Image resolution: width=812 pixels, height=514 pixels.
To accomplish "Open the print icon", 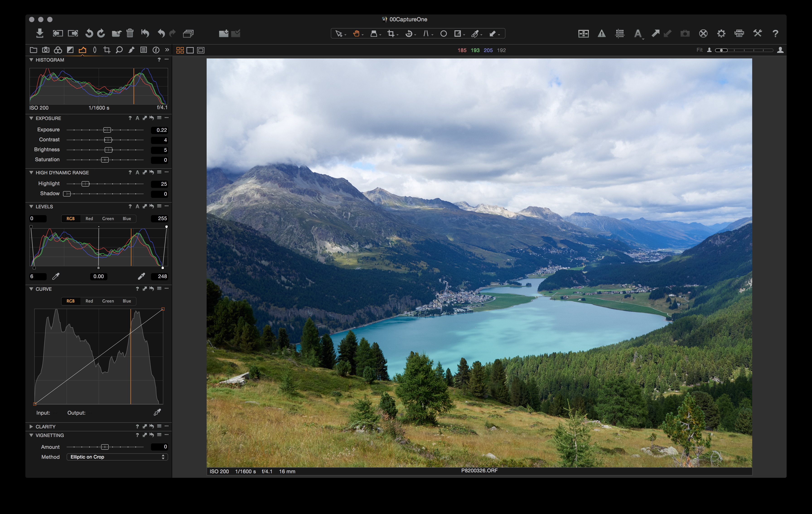I will point(739,33).
